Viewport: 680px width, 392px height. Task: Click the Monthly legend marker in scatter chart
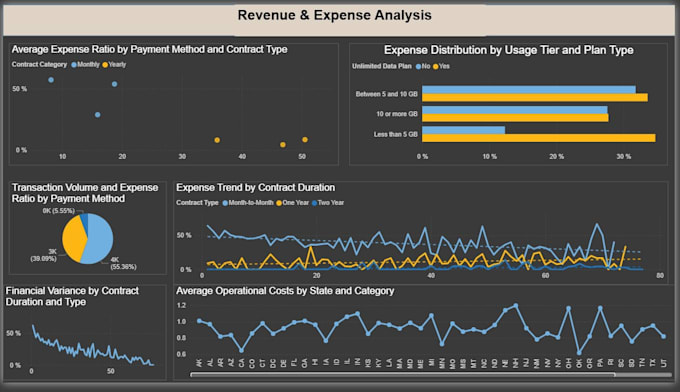(x=74, y=65)
